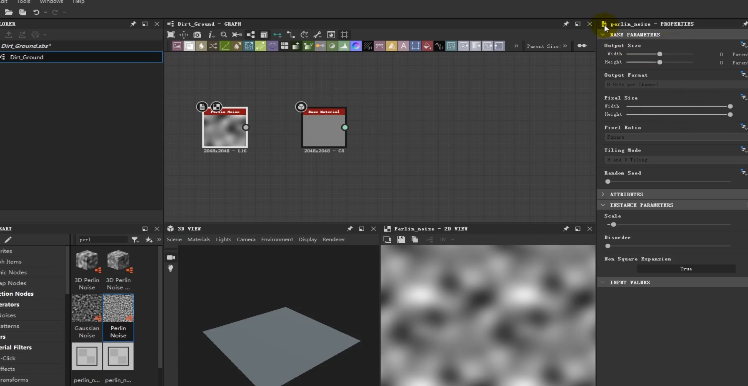Image resolution: width=748 pixels, height=386 pixels.
Task: Click the copy icon in 2D view toolbar
Action: tap(415, 240)
